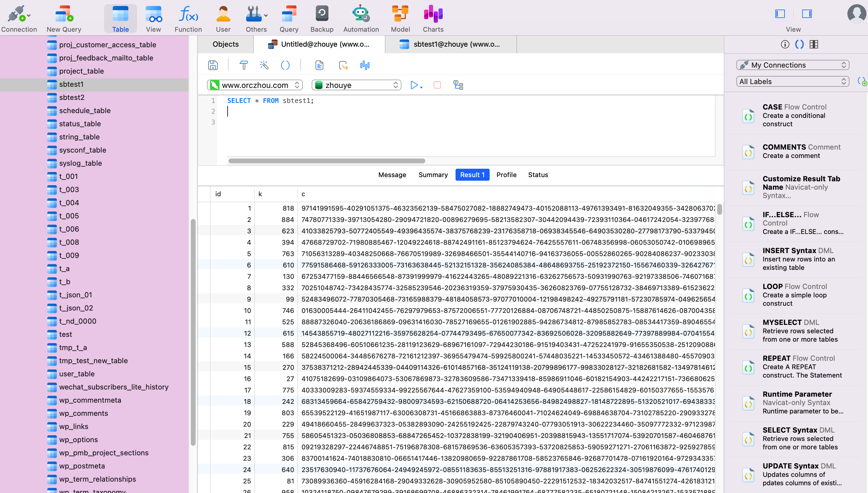
Task: Select the Result 1 tab
Action: pos(472,175)
